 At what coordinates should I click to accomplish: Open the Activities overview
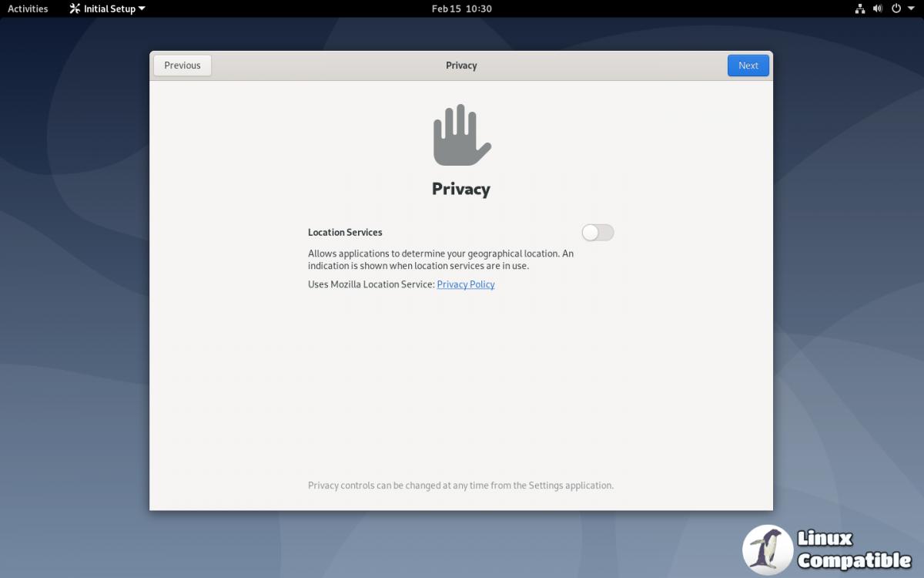pos(28,8)
